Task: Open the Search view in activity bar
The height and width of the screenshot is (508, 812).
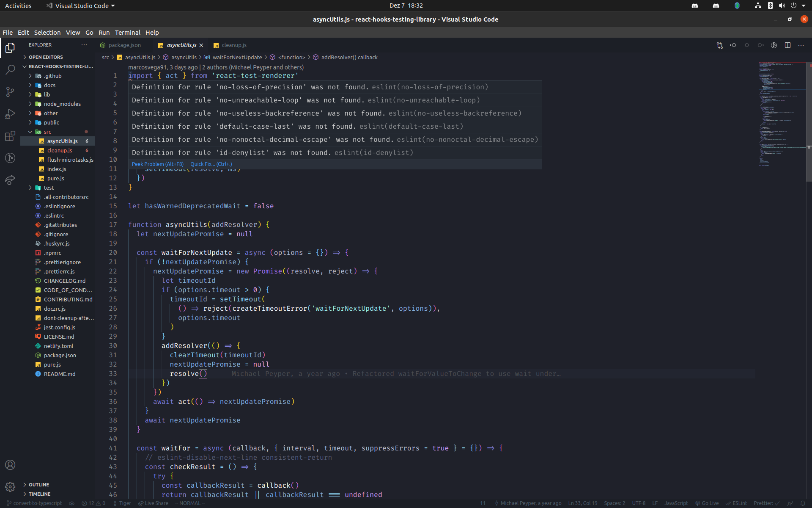Action: pyautogui.click(x=10, y=70)
